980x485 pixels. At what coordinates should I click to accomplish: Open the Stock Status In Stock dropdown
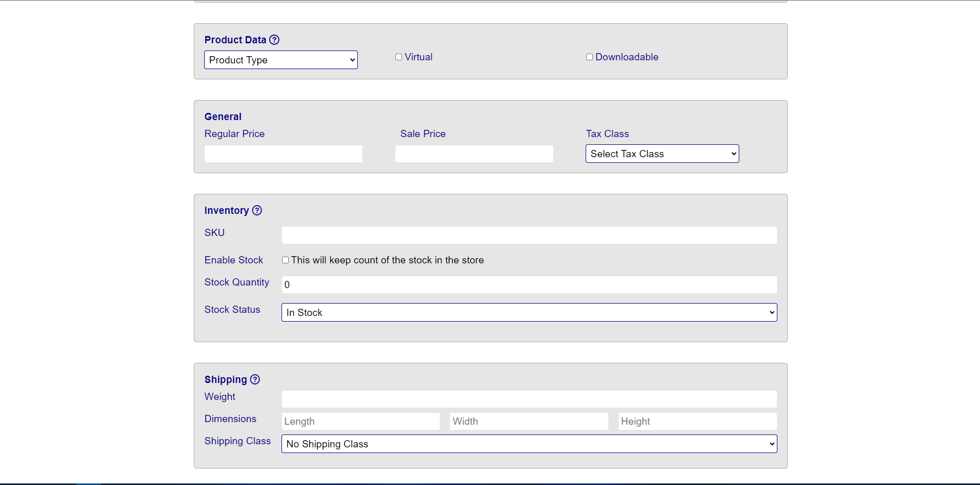point(529,312)
